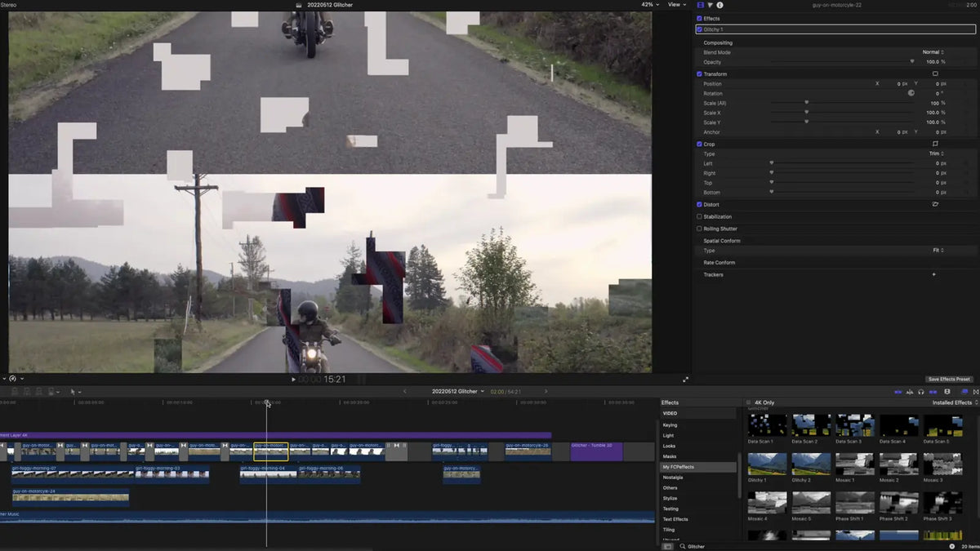980x551 pixels.
Task: Select the My FCPeffects category
Action: (698, 467)
